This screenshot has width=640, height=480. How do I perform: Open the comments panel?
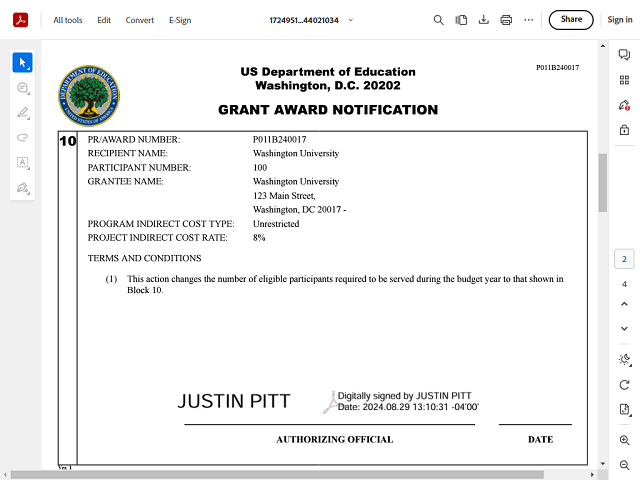(624, 54)
